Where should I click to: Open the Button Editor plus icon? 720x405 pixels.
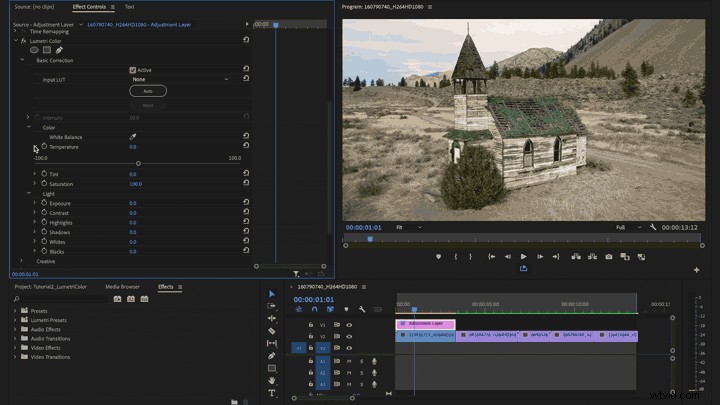[x=697, y=270]
